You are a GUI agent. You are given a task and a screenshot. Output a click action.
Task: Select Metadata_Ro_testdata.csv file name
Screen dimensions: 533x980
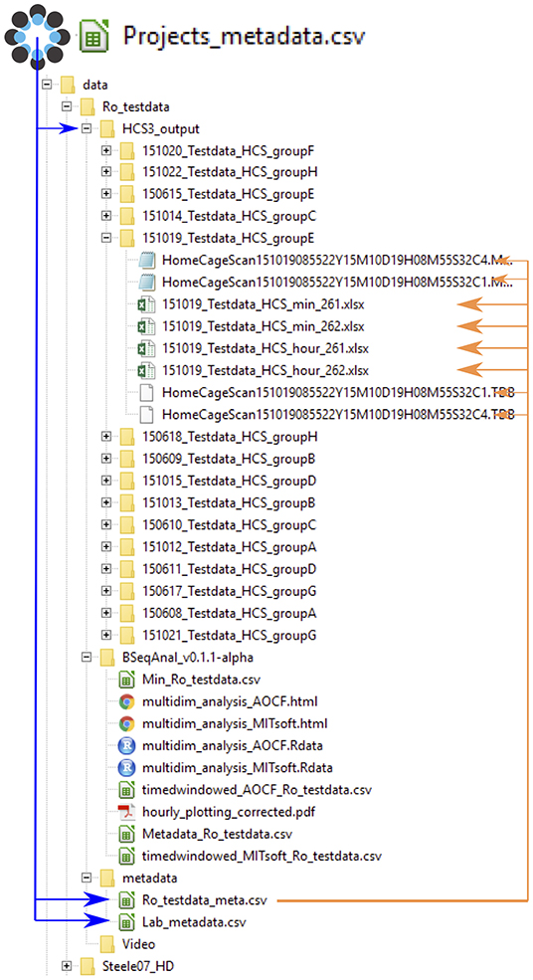(x=217, y=834)
